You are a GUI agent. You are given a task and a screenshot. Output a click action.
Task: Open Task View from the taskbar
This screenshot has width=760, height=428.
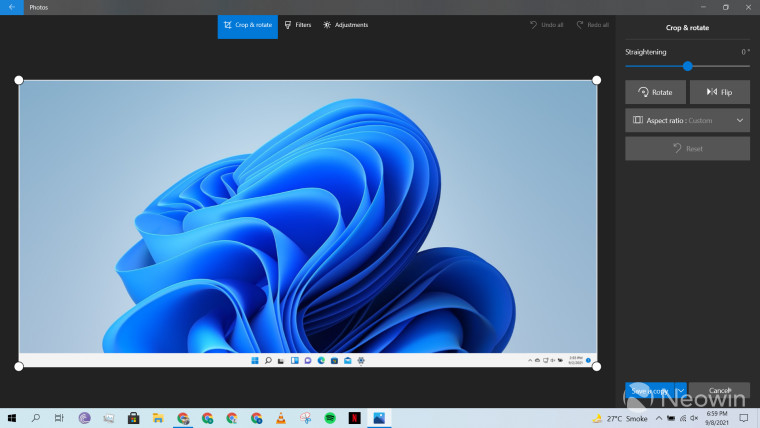tap(59, 418)
